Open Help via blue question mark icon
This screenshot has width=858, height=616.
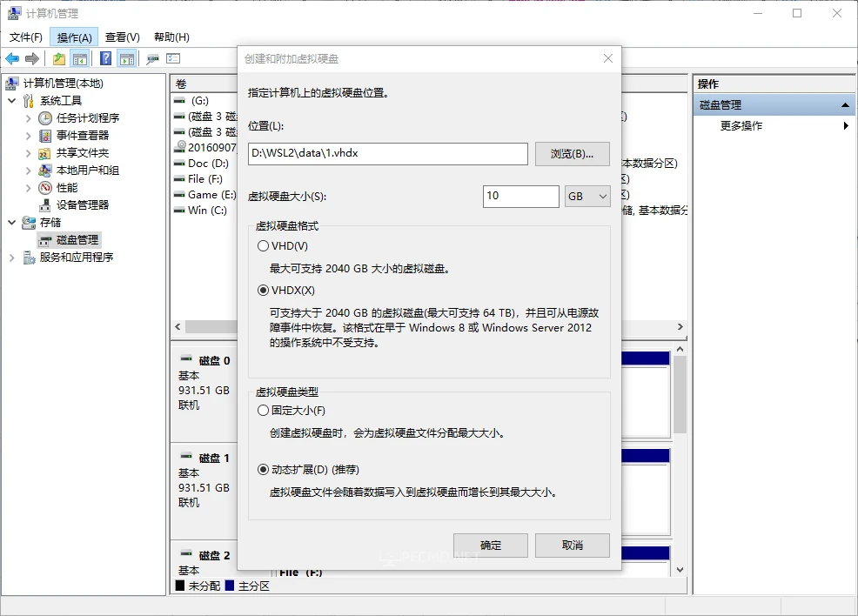point(105,58)
